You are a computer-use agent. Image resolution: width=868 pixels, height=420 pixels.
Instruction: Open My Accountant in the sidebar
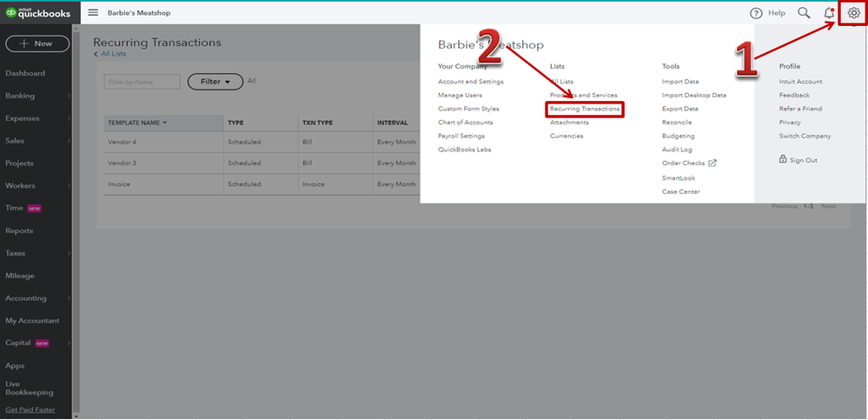point(32,320)
